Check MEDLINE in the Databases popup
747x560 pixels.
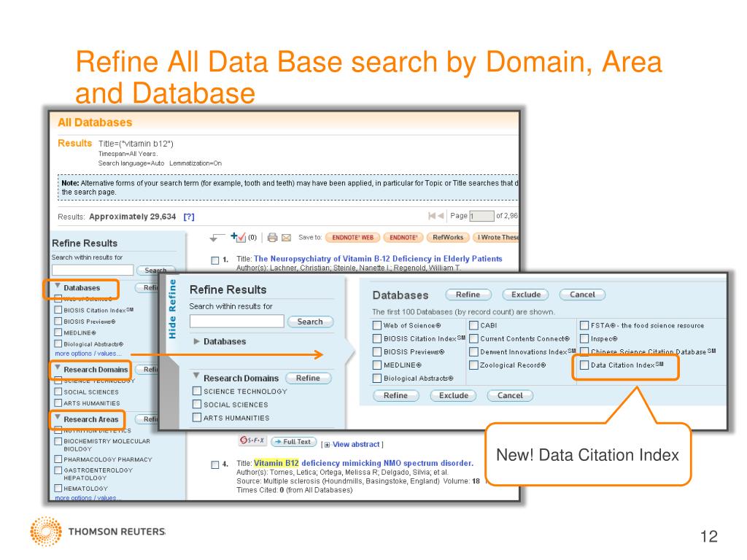[377, 365]
